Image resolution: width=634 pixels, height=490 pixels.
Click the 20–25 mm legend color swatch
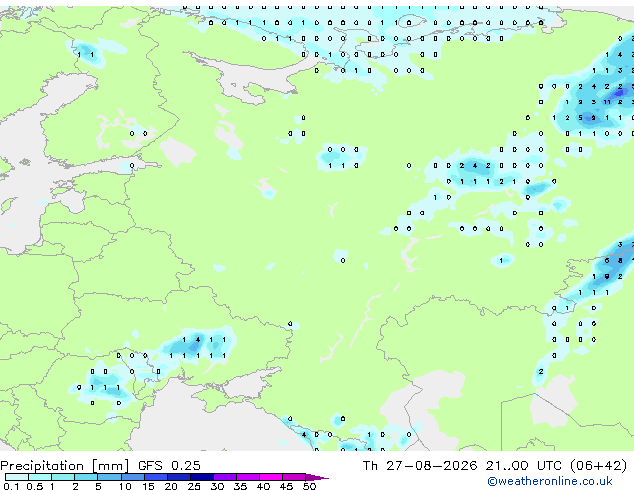pos(178,477)
